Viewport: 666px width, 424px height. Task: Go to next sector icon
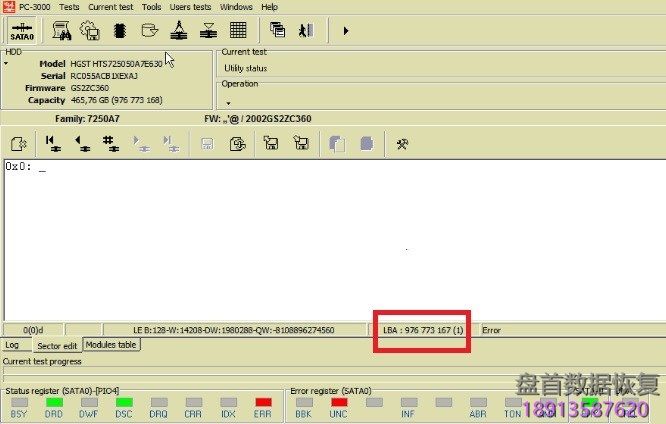click(x=141, y=144)
